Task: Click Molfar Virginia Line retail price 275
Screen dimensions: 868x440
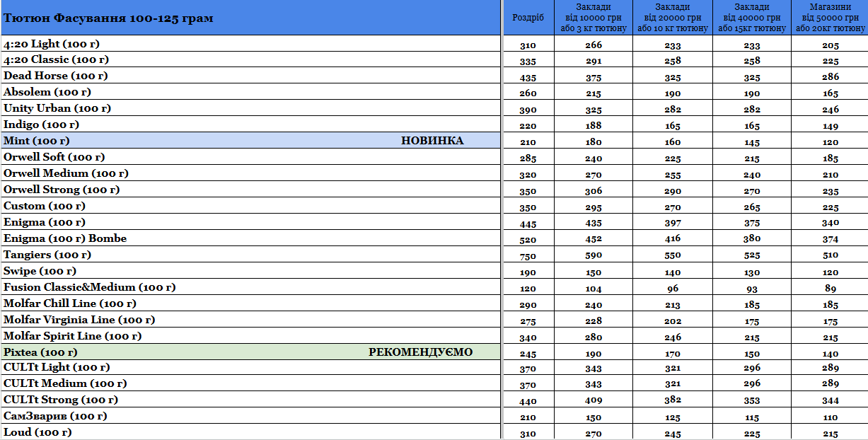Action: click(x=528, y=320)
